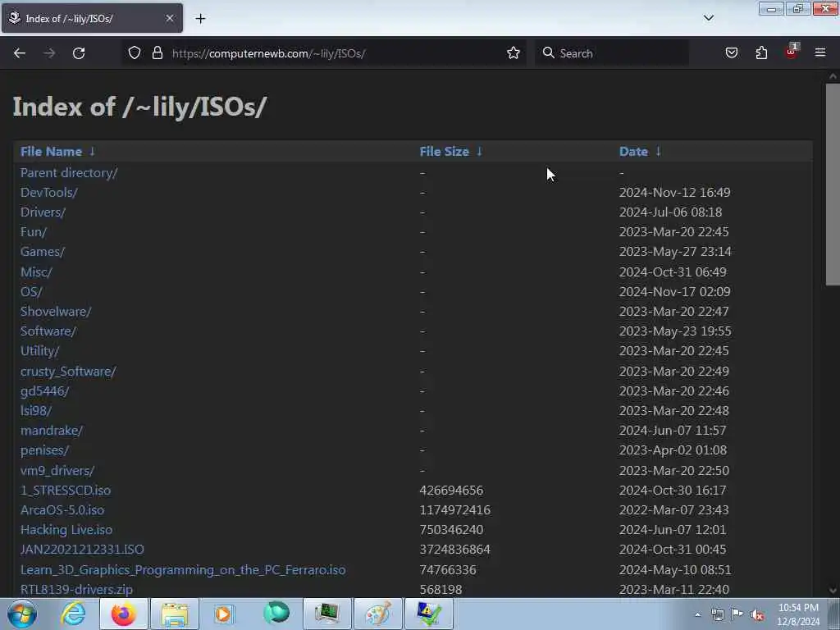Click the muted volume tray icon
The image size is (840, 630).
click(x=757, y=615)
